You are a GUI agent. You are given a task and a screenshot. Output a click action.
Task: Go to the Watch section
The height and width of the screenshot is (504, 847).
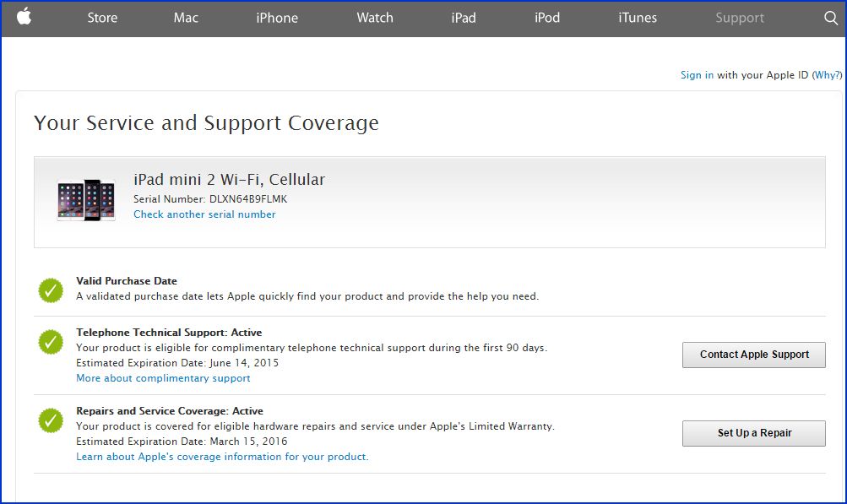[x=375, y=18]
